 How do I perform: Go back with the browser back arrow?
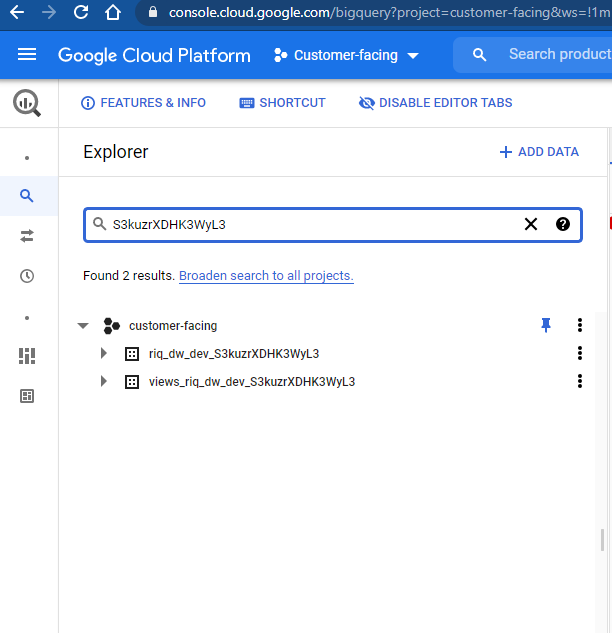tap(17, 13)
